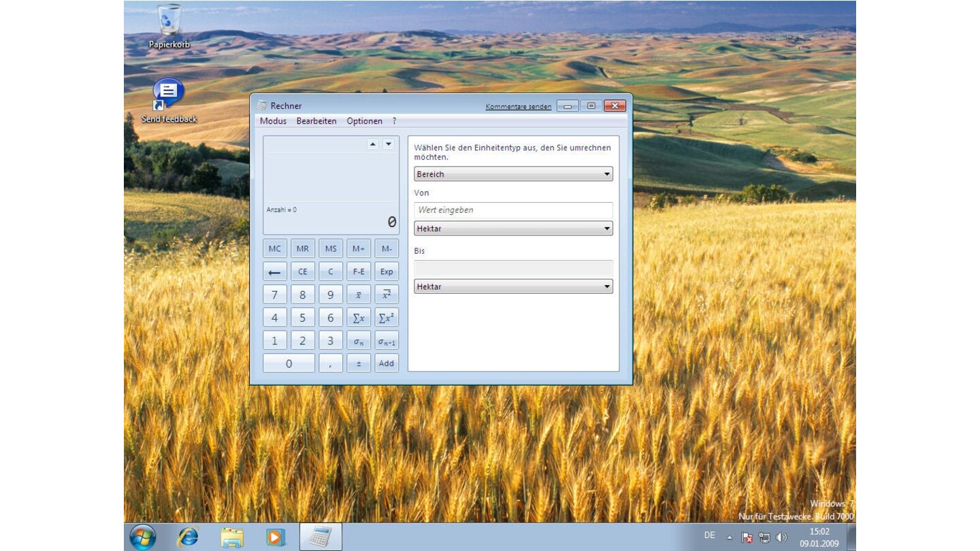Click the calculator backspace arrow button

pyautogui.click(x=274, y=271)
